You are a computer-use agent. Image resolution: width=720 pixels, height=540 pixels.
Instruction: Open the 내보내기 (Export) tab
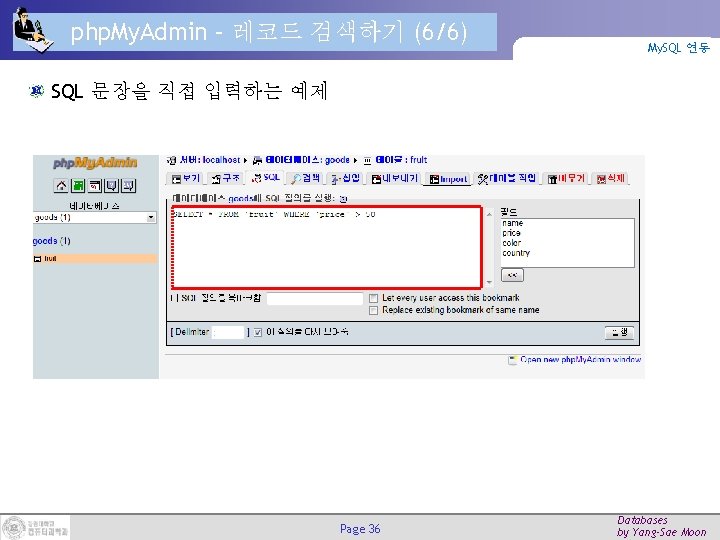pos(395,179)
